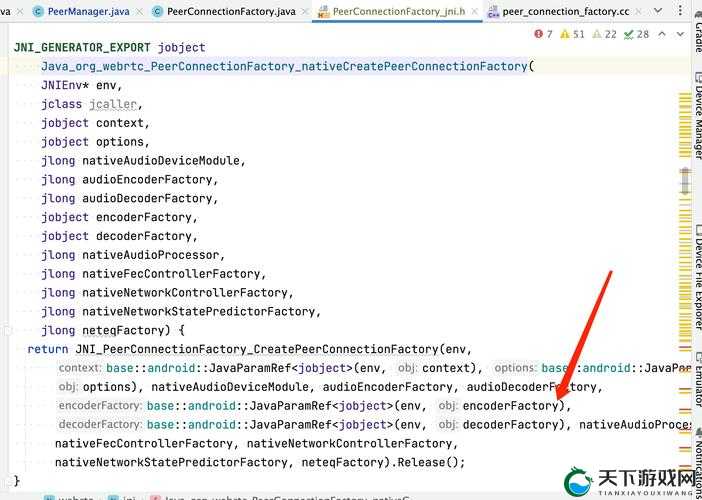This screenshot has height=500, width=702.
Task: Click 'jlong nativeAudioDeviceModule,' parameter
Action: click(144, 160)
